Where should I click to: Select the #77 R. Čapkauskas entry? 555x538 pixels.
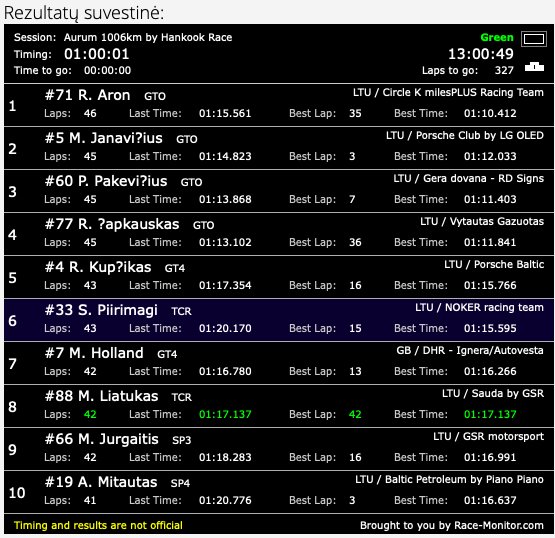point(279,234)
